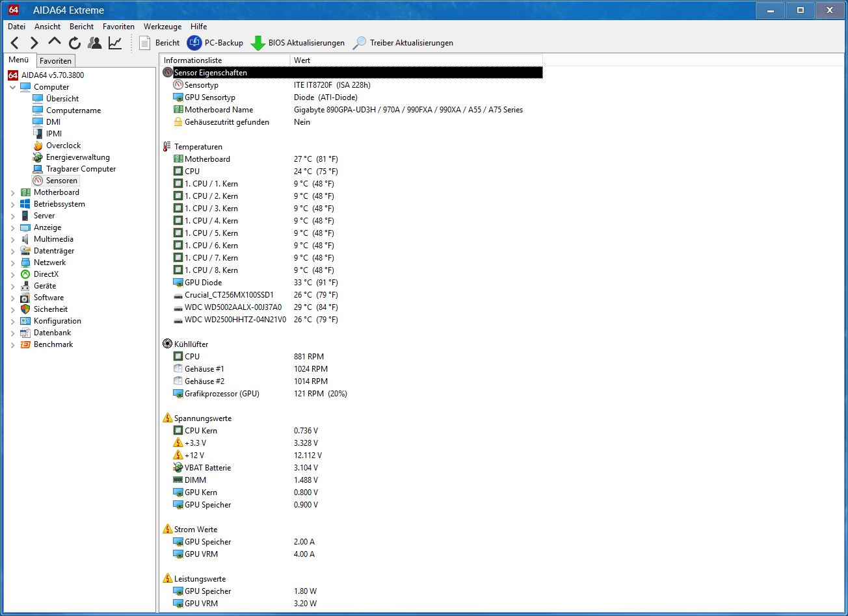Click the Kühllüfter fan icon
Screen dimensions: 848x616
pyautogui.click(x=167, y=344)
